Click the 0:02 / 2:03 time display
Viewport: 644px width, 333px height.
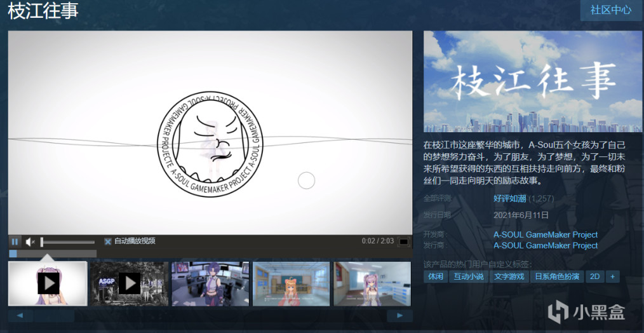click(x=377, y=241)
